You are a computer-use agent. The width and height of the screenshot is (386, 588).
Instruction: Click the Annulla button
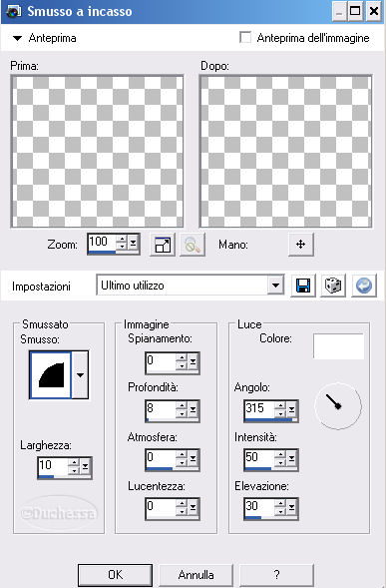(196, 575)
